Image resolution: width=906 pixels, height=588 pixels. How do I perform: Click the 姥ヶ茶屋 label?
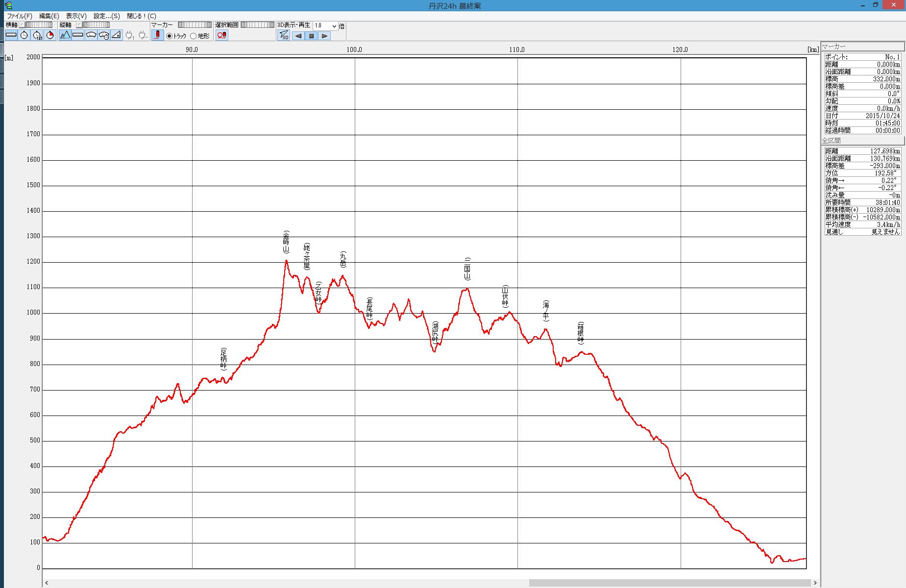(307, 256)
